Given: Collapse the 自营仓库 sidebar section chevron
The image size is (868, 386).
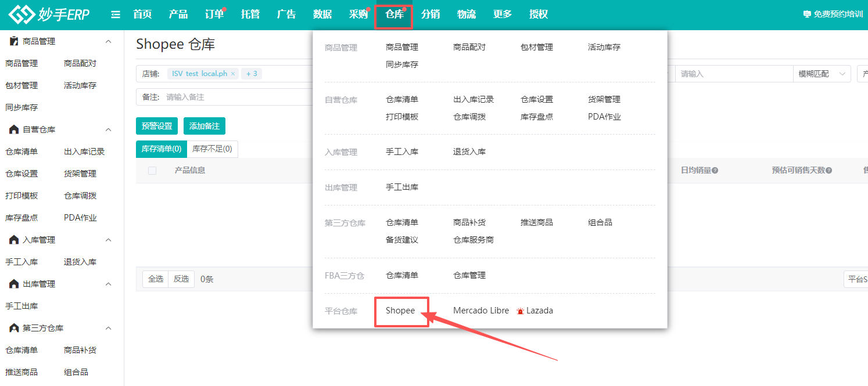Looking at the screenshot, I should (x=108, y=129).
